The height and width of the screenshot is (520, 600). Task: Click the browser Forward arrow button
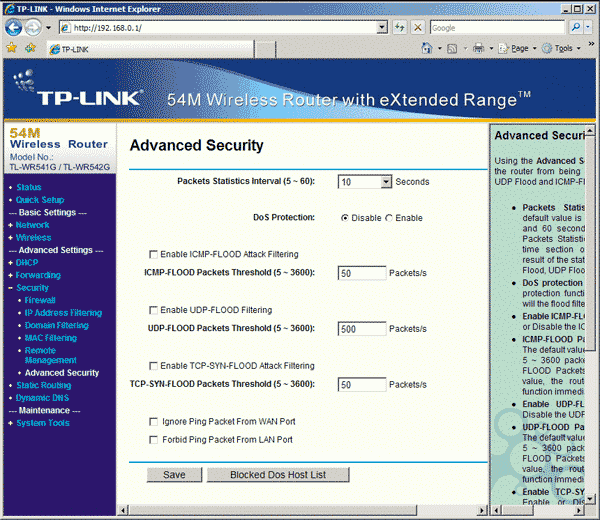(x=33, y=28)
